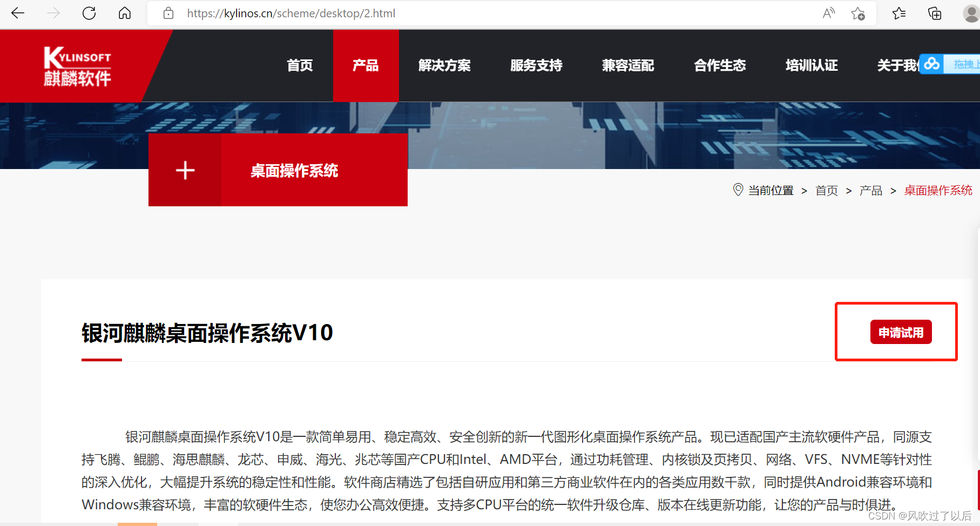Open the 合作生态 menu item
Viewport: 980px width, 526px height.
coord(720,65)
